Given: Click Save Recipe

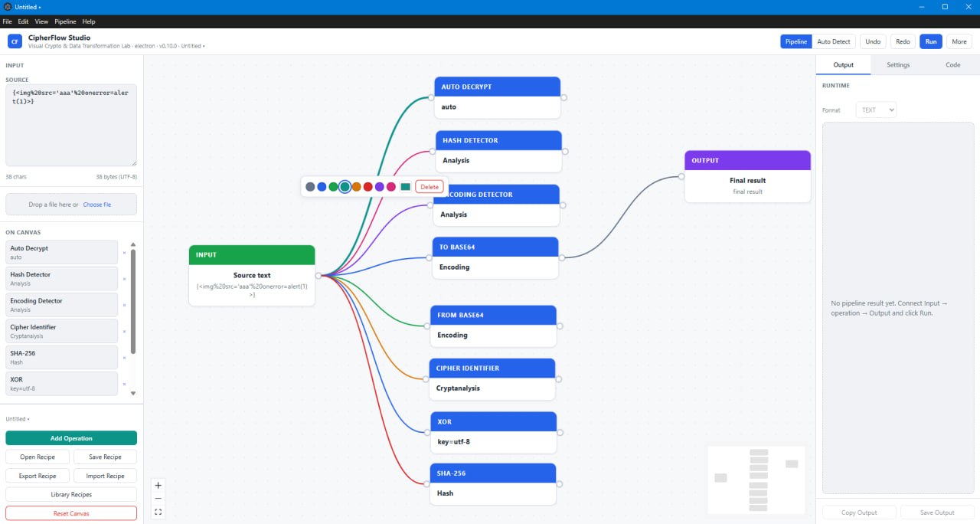Looking at the screenshot, I should 106,457.
